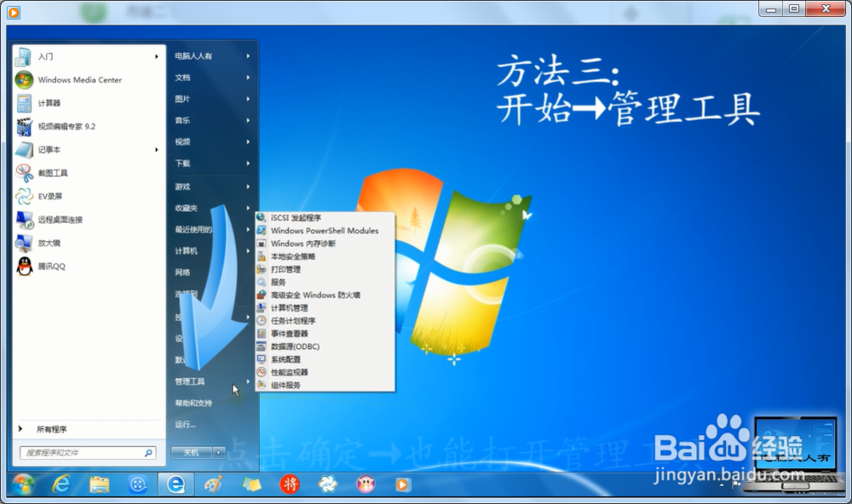Open 服务 services console

click(x=325, y=283)
